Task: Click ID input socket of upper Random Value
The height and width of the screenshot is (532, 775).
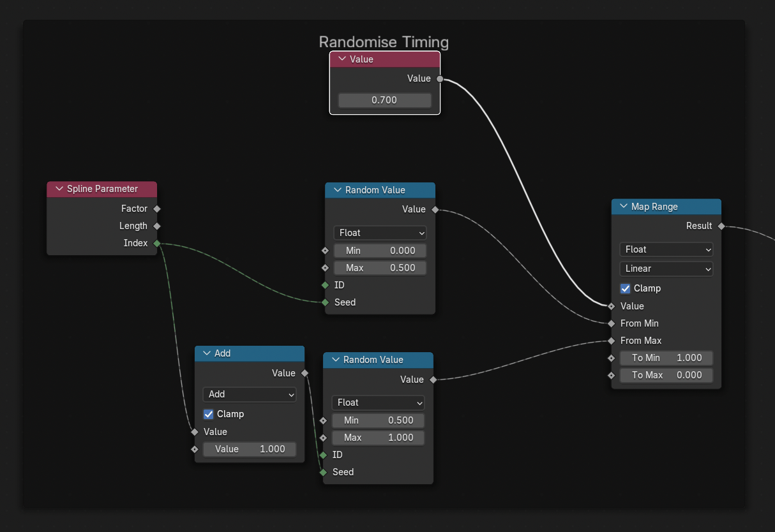Action: click(x=325, y=285)
